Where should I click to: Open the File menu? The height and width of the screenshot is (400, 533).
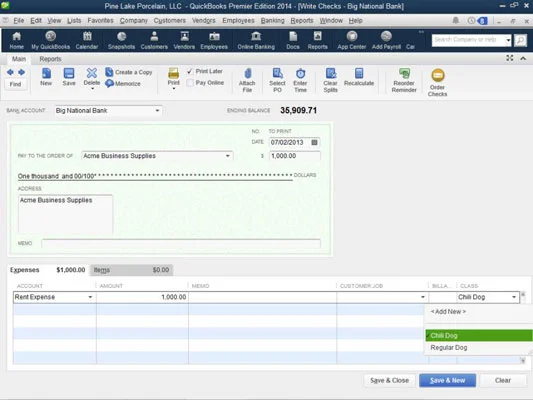click(19, 21)
